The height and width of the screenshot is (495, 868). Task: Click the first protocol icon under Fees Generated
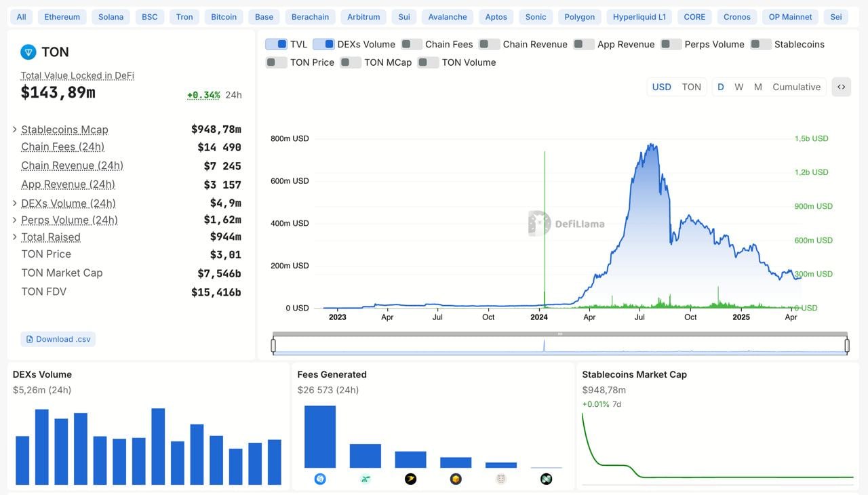[320, 479]
